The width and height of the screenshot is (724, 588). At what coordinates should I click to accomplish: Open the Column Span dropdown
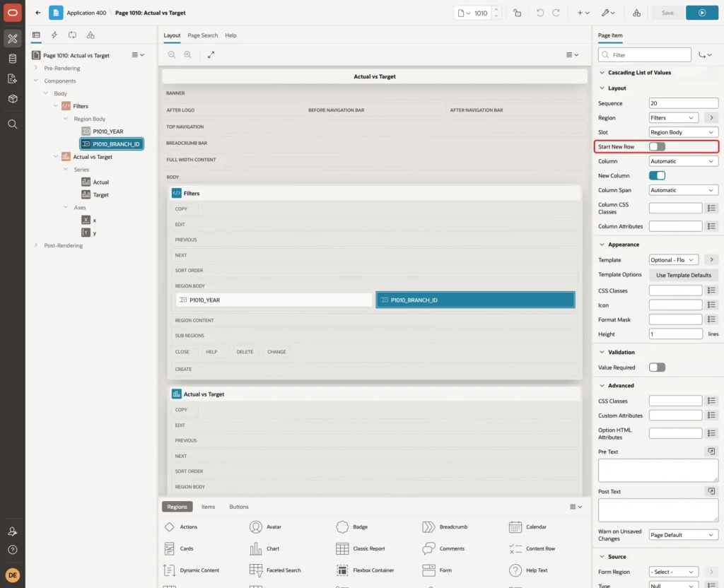[684, 190]
